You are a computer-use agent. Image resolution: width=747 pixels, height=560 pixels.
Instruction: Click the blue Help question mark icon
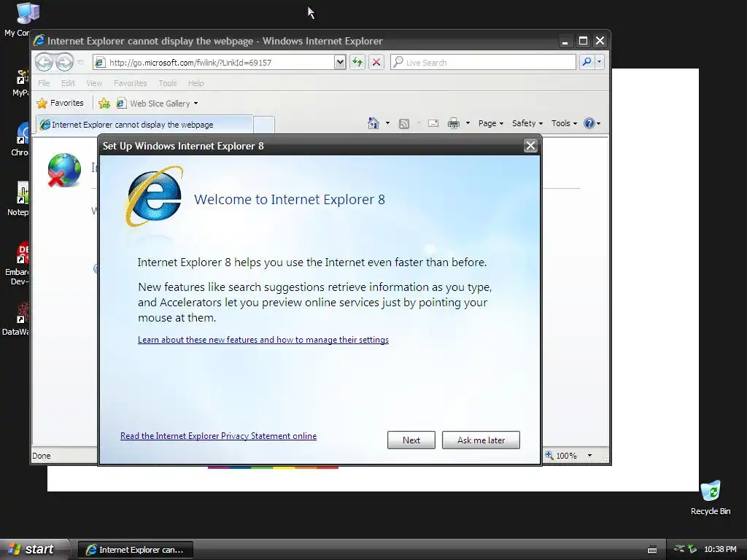[589, 123]
